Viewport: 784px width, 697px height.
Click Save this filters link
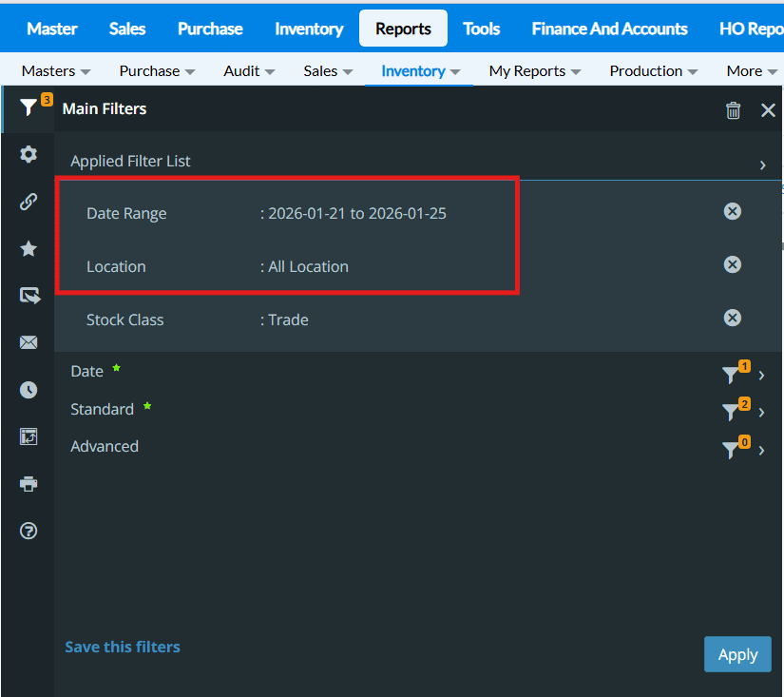(x=123, y=647)
